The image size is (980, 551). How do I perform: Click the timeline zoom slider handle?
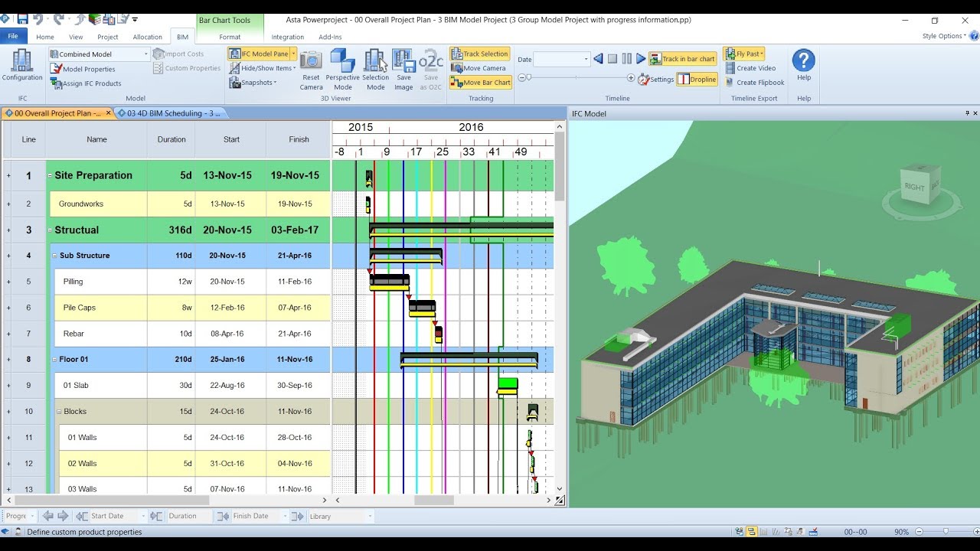coord(528,78)
